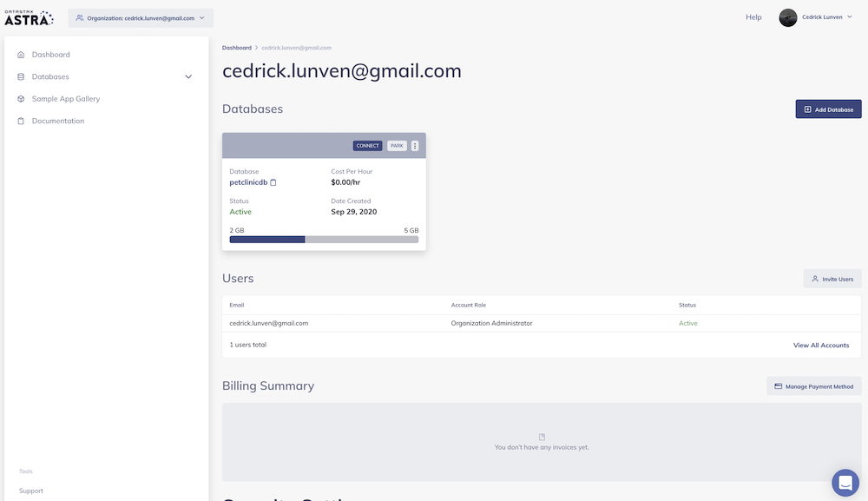Click the Sample App Gallery cube icon
868x501 pixels.
[21, 99]
